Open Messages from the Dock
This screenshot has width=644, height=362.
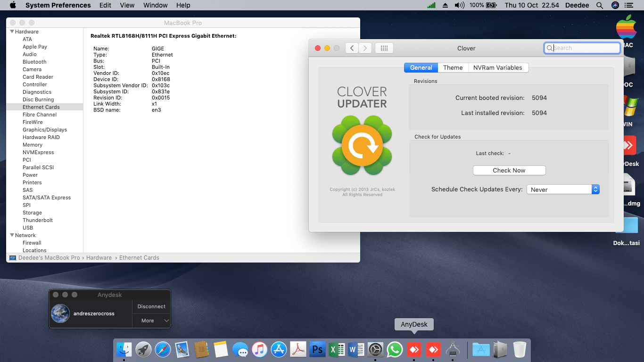[240, 349]
